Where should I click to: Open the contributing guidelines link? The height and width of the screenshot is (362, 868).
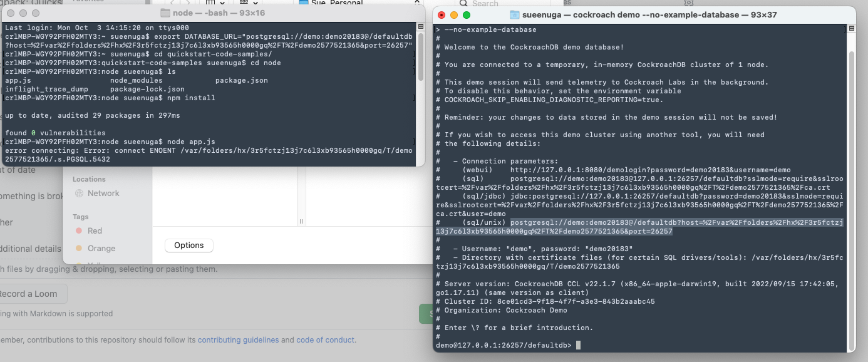pos(238,340)
